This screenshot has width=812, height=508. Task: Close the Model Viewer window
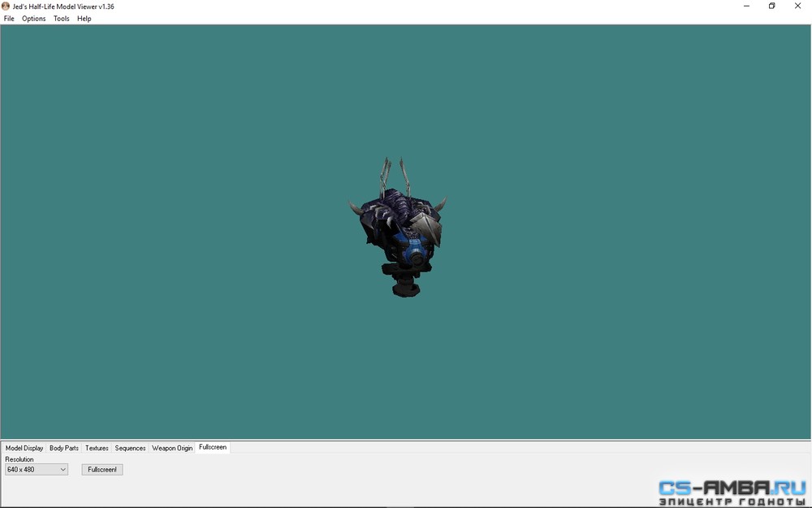point(797,7)
